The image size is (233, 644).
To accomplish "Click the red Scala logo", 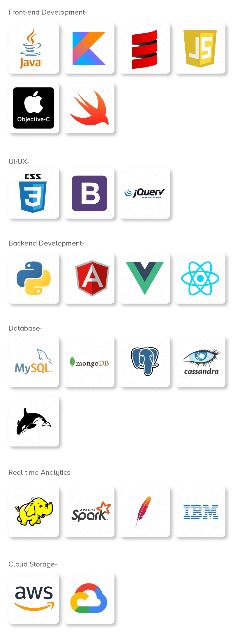I will 145,48.
